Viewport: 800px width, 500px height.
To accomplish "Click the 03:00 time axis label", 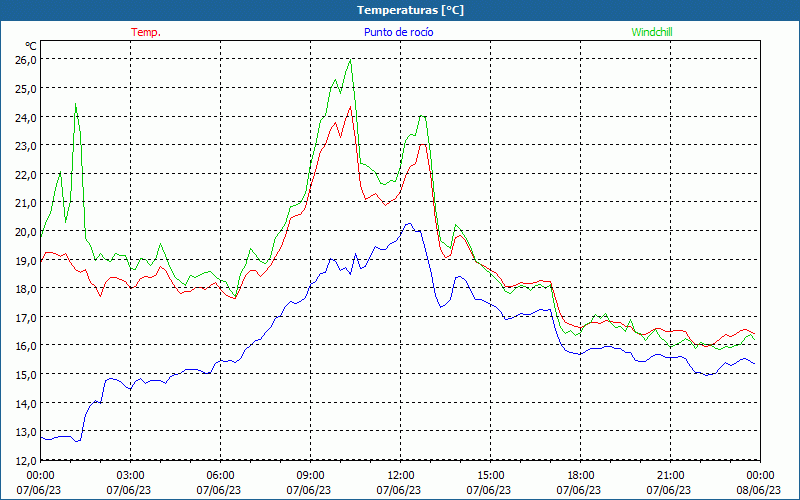I will [130, 475].
